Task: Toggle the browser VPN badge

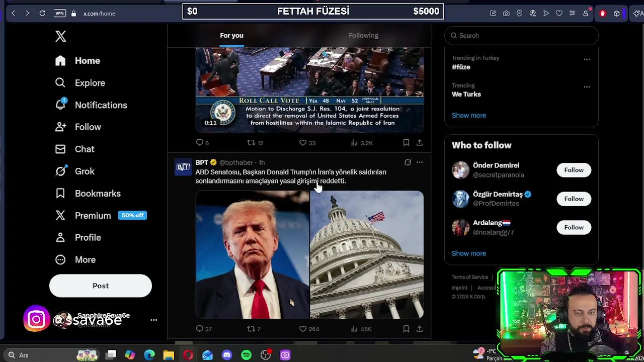Action: (x=60, y=14)
